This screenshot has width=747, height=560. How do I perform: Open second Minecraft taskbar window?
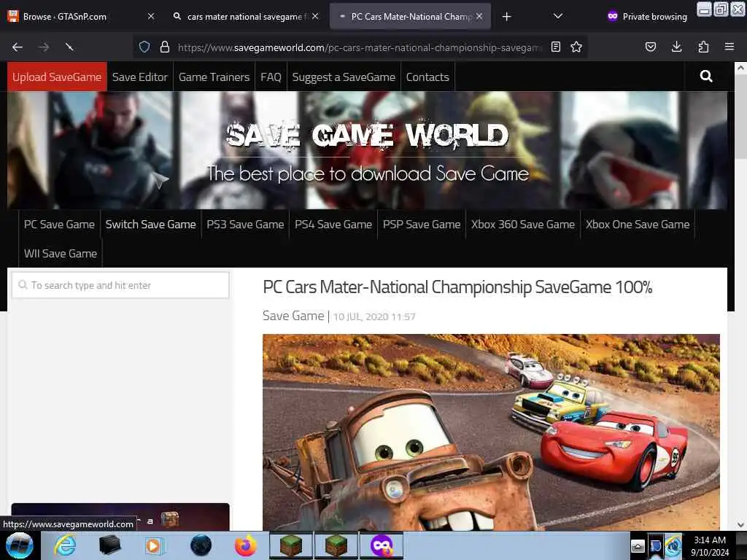(x=336, y=545)
